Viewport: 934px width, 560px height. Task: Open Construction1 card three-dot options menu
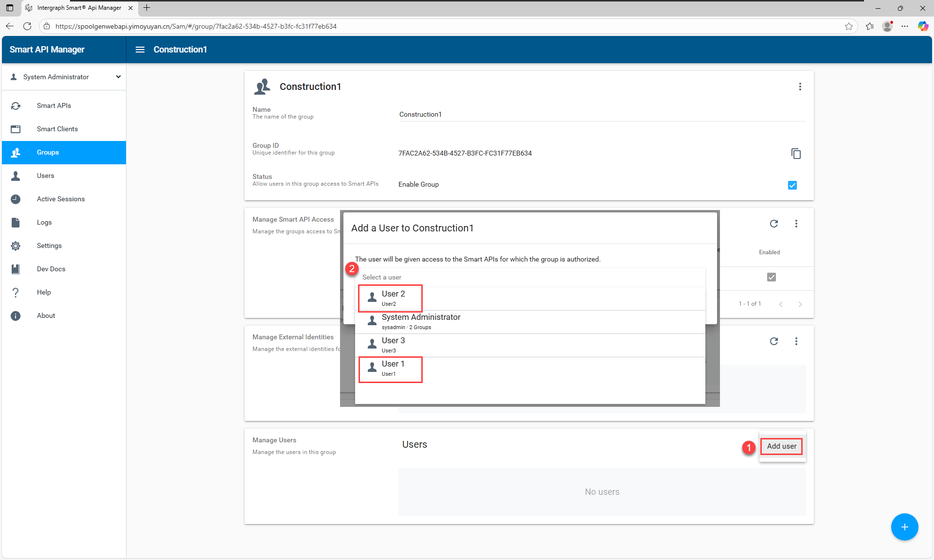[800, 87]
